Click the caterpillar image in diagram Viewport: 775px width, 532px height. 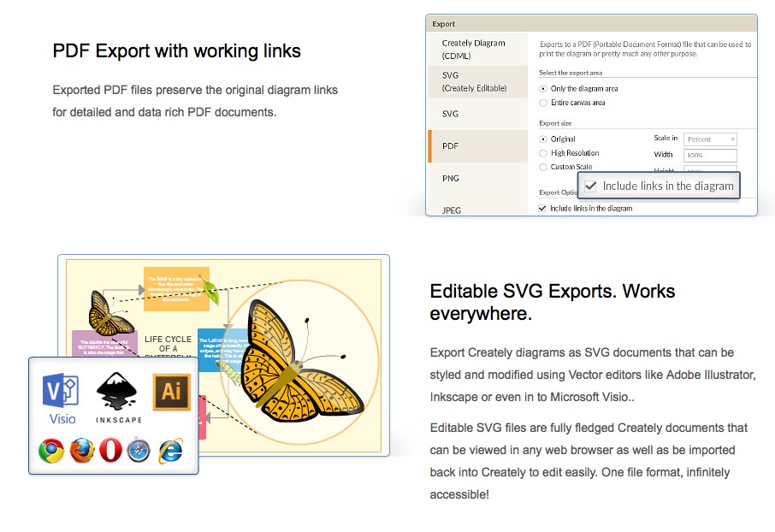pos(230,372)
